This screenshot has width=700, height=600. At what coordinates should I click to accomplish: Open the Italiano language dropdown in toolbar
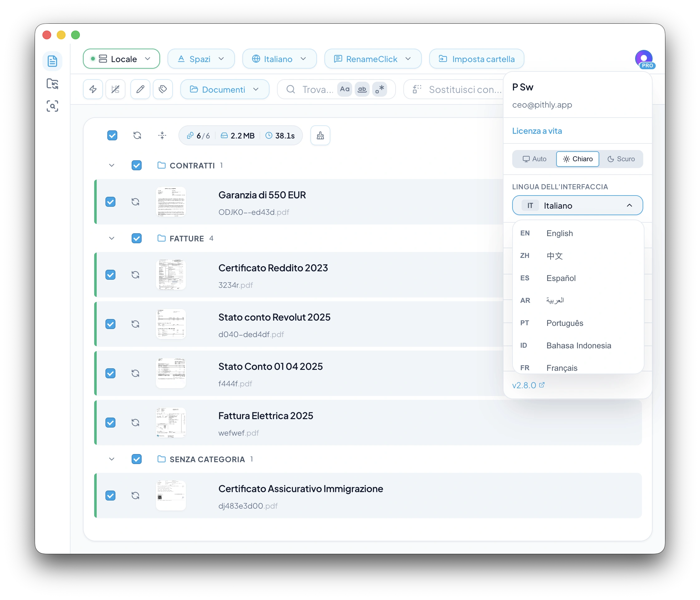click(280, 59)
